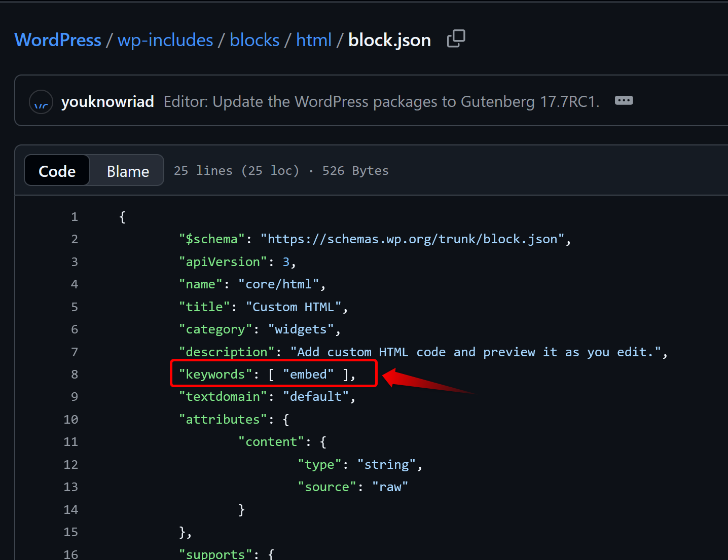Click the block.json filename in breadcrumb
Viewport: 728px width, 560px height.
pos(390,40)
